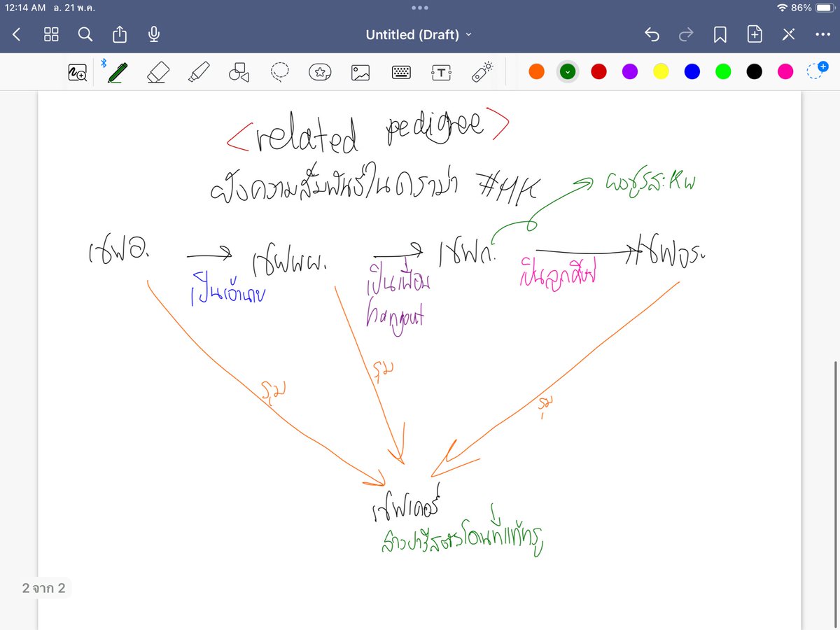Toggle read-only mode with crossed pencil icon
The height and width of the screenshot is (630, 840).
788,34
